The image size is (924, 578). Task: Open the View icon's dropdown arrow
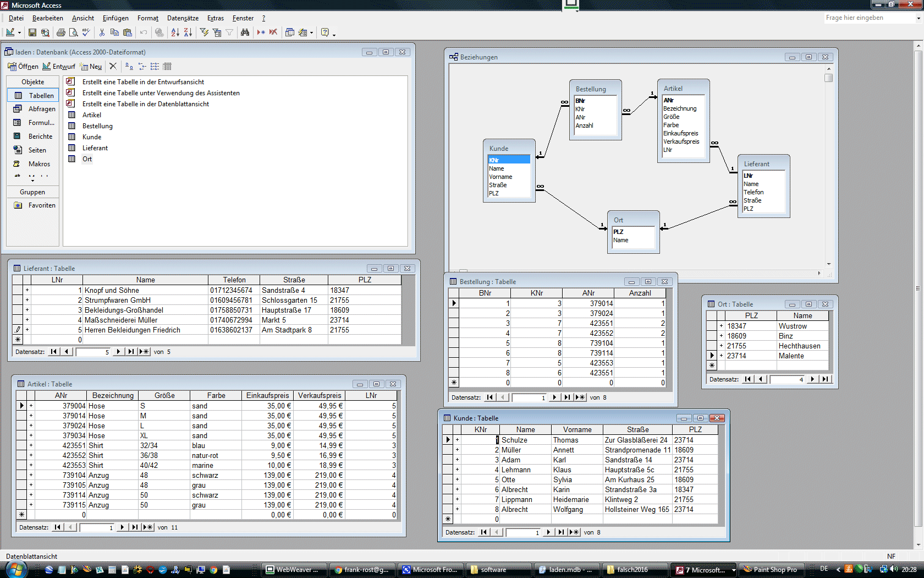(19, 32)
